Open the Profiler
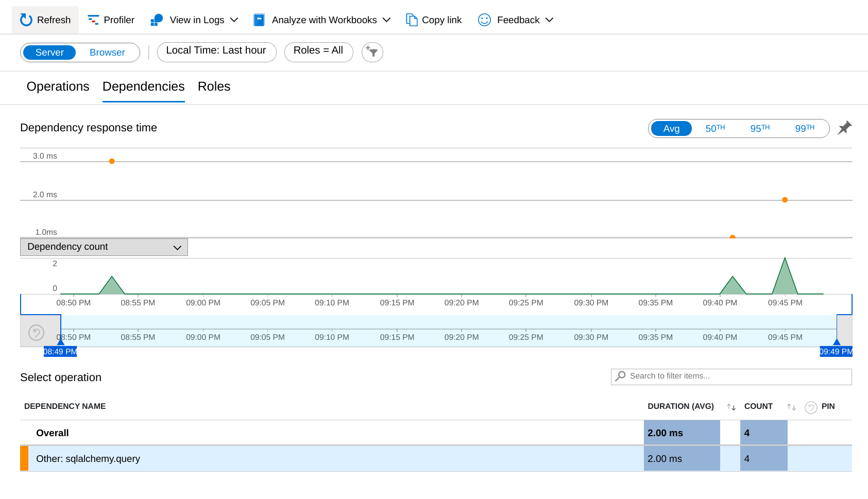The image size is (868, 499). coord(111,20)
